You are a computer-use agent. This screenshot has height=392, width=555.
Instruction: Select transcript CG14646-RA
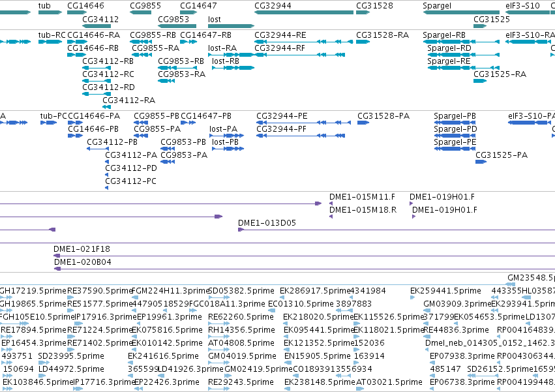pos(94,35)
